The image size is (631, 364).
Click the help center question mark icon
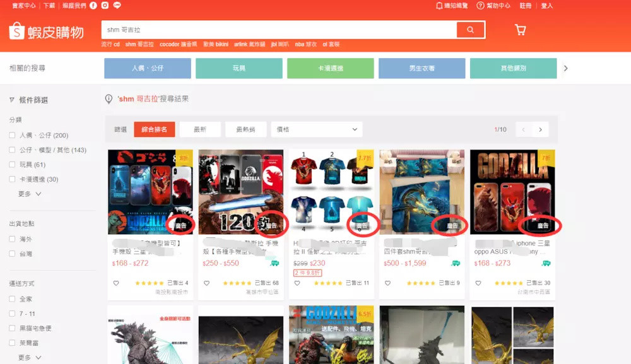tap(480, 6)
